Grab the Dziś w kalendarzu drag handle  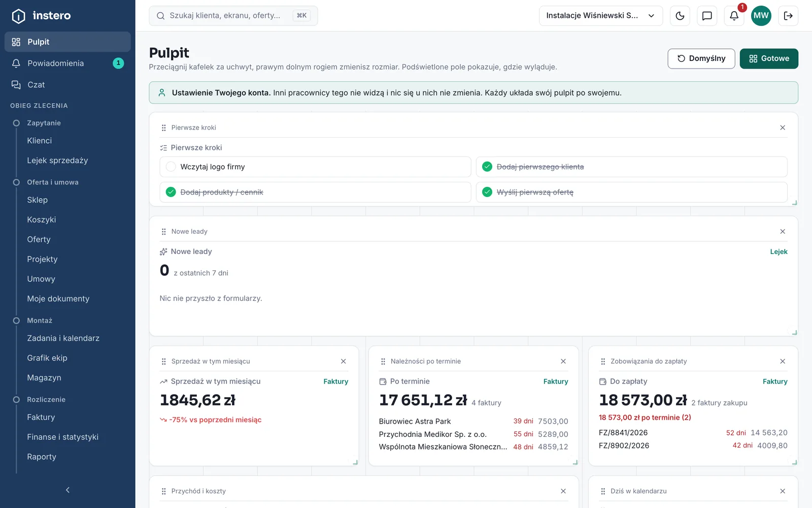[603, 491]
